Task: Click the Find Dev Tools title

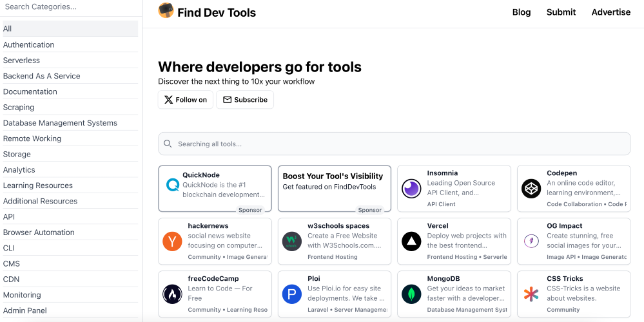Action: (x=217, y=13)
